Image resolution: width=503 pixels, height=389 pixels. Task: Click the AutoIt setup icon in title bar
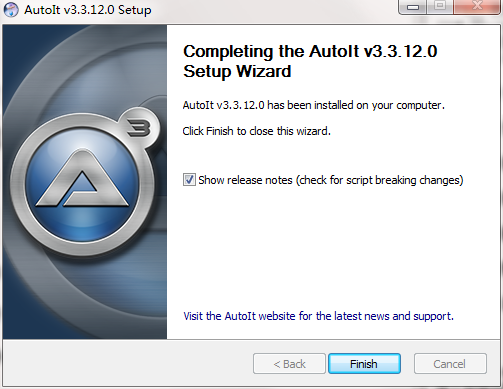pos(11,10)
